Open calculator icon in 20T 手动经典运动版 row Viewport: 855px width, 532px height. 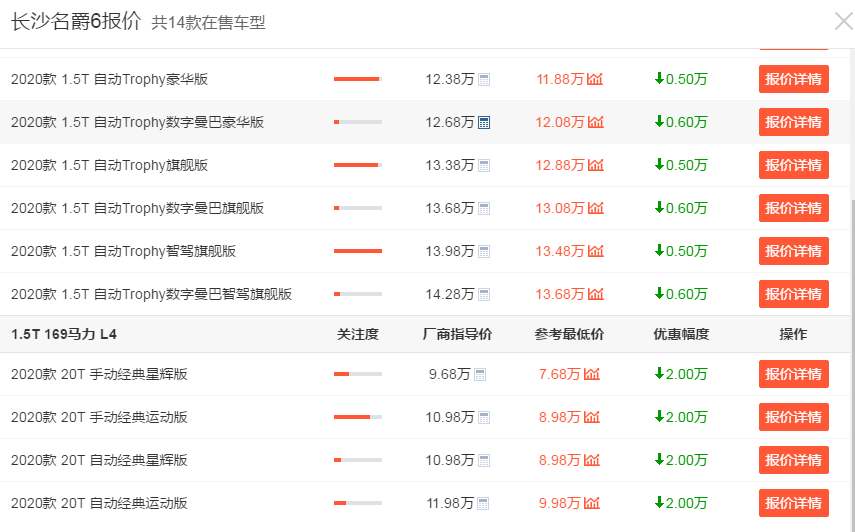tap(484, 418)
